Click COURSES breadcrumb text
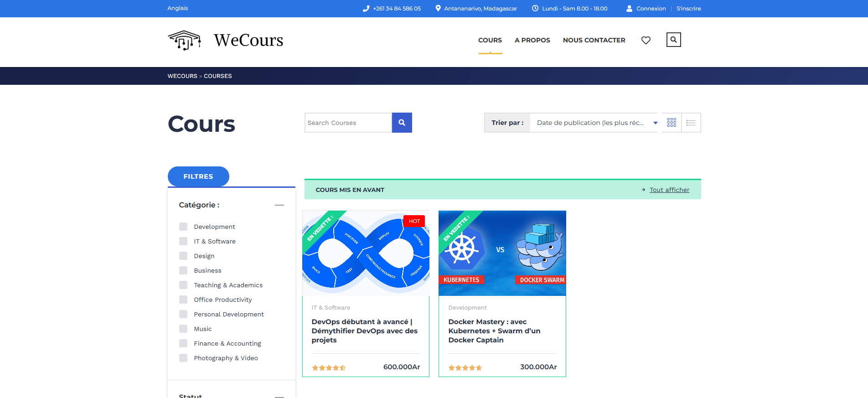 (217, 76)
